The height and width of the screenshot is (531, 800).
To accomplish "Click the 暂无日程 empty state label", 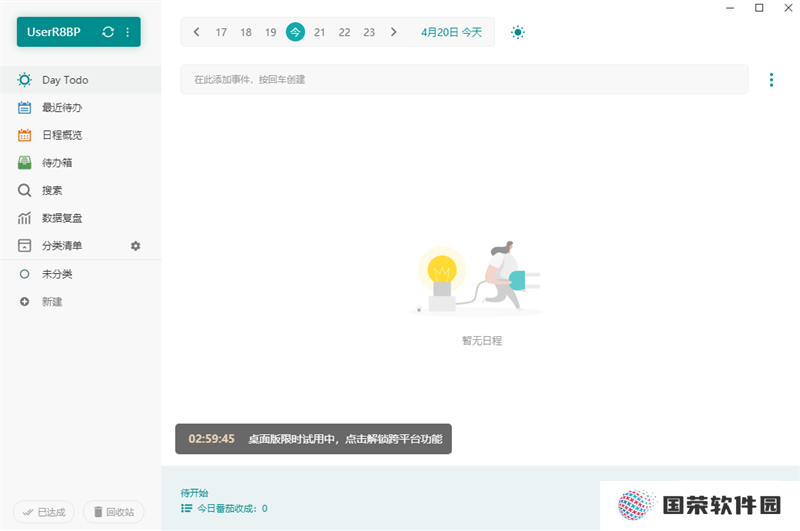I will [482, 341].
